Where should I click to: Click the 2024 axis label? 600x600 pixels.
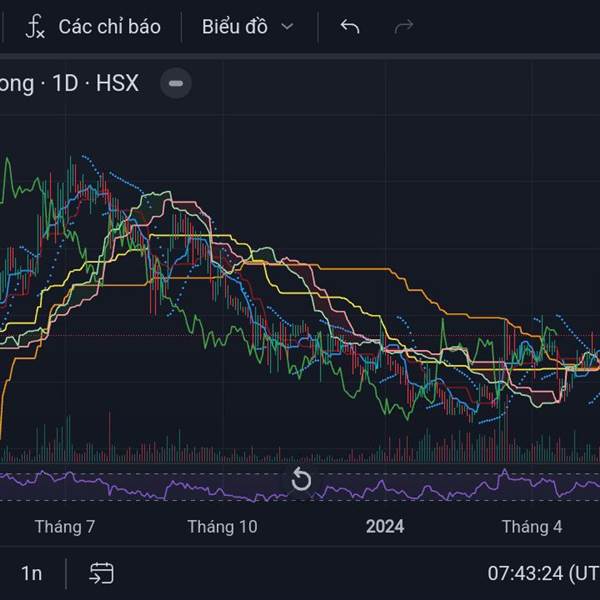385,527
